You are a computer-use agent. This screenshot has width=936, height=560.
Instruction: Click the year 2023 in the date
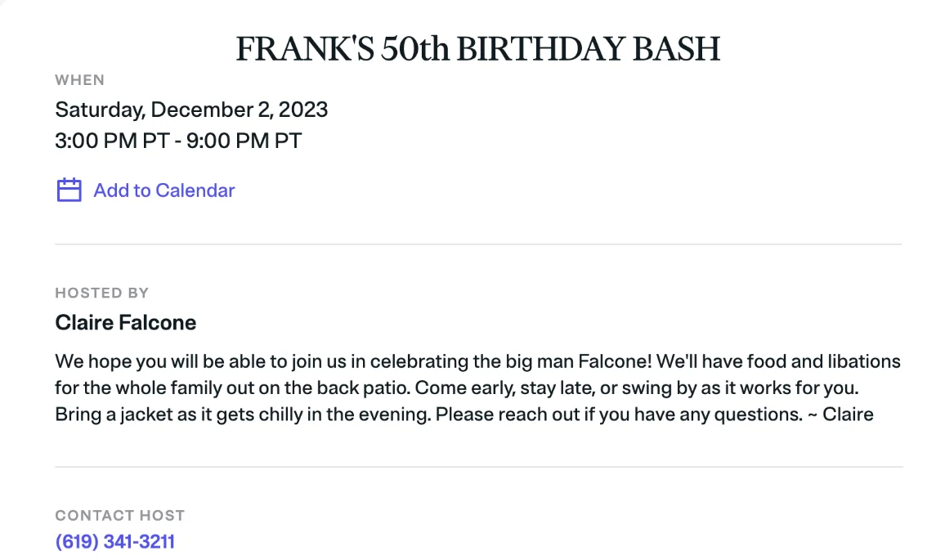(303, 110)
